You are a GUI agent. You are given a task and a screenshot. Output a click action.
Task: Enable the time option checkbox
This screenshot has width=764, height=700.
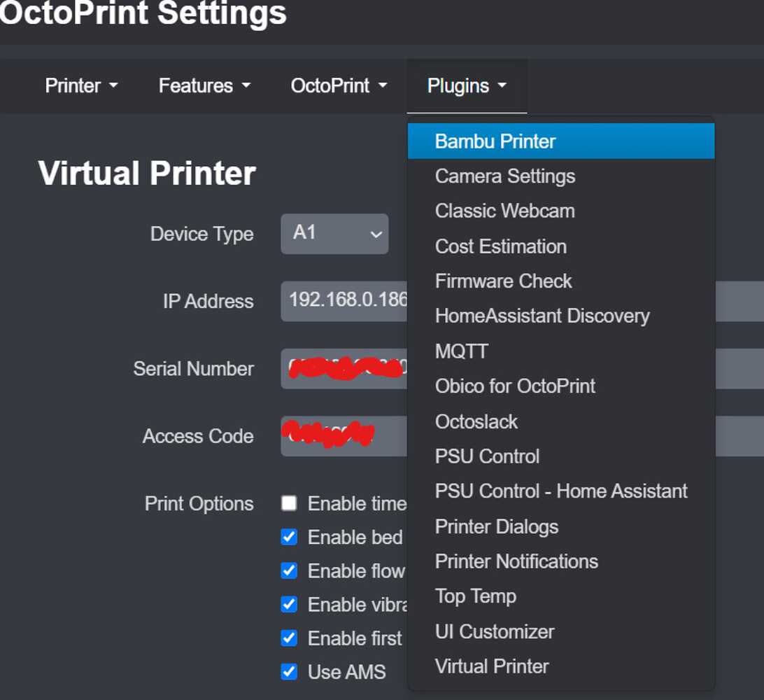289,503
